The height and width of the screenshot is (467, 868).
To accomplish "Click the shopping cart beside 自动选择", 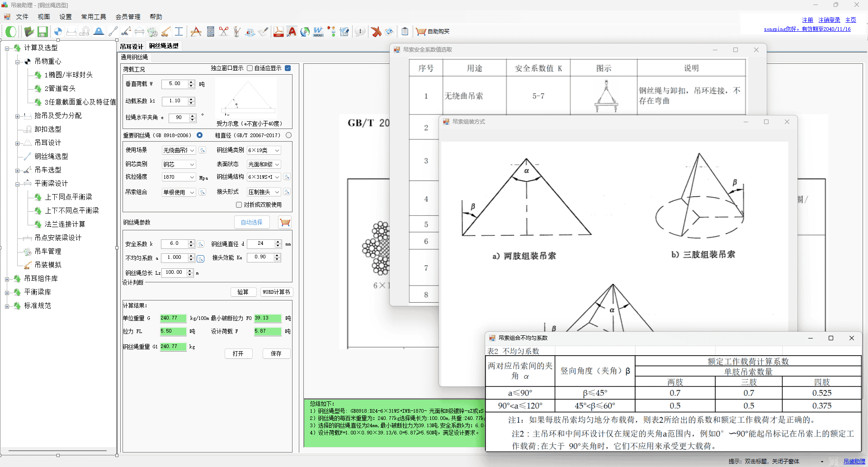I will 285,222.
